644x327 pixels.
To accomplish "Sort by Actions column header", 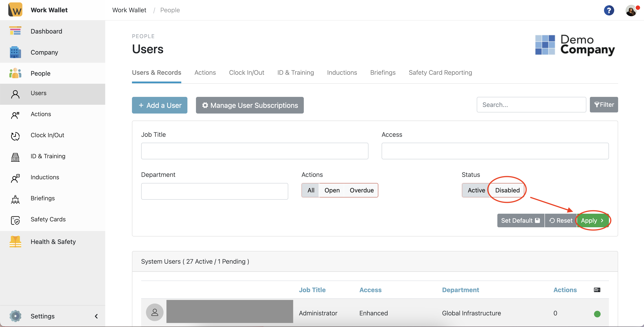I will click(x=565, y=290).
